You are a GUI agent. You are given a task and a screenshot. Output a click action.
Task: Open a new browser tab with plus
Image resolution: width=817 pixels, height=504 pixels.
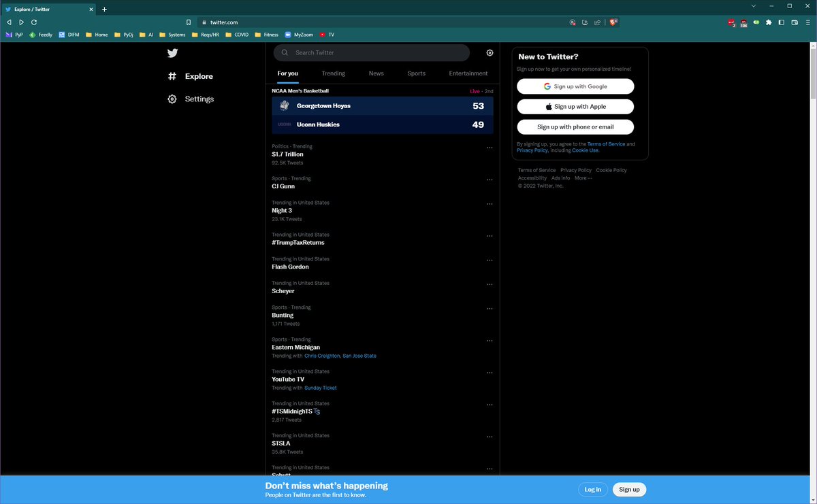[104, 9]
